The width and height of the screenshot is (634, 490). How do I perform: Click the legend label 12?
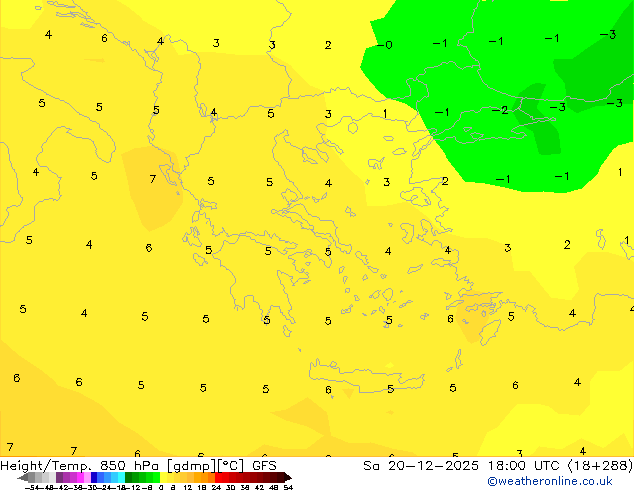[188, 488]
